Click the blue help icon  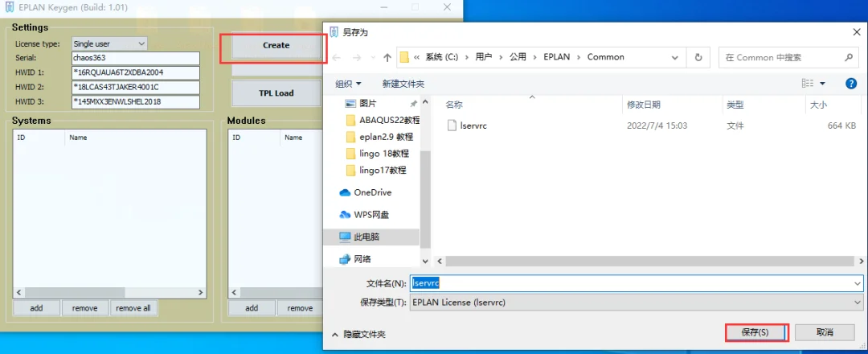[851, 83]
